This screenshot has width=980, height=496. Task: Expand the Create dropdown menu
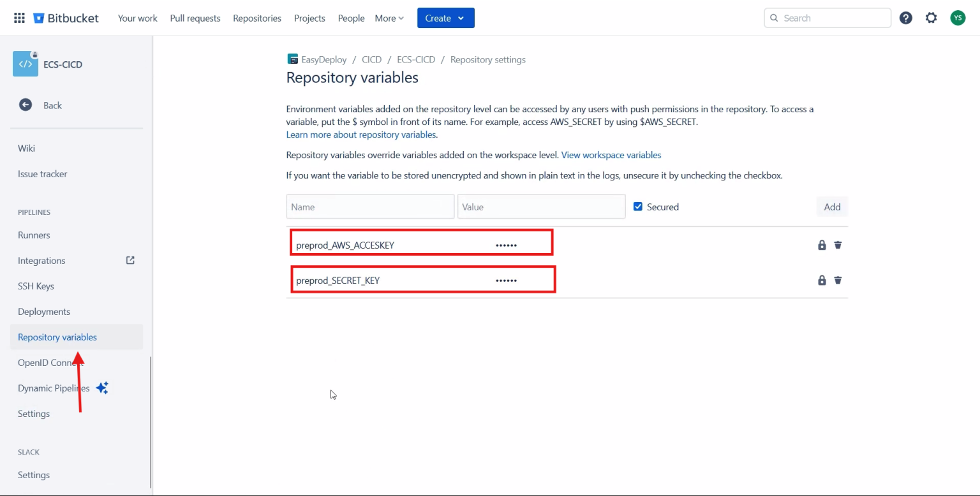pyautogui.click(x=445, y=18)
